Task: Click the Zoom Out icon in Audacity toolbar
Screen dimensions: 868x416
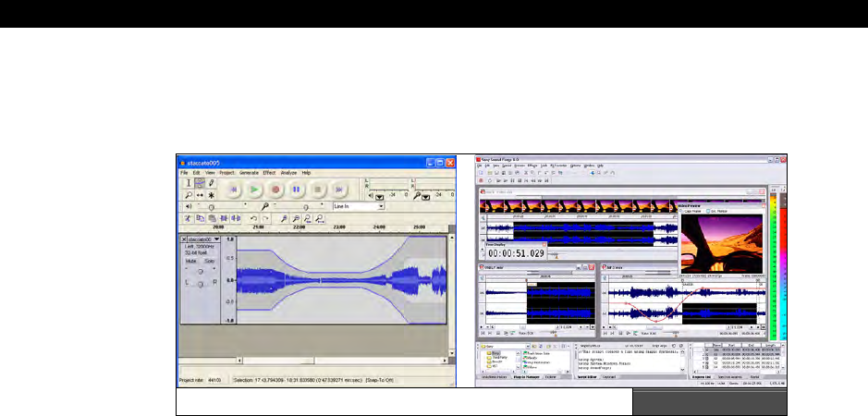Action: tap(296, 219)
